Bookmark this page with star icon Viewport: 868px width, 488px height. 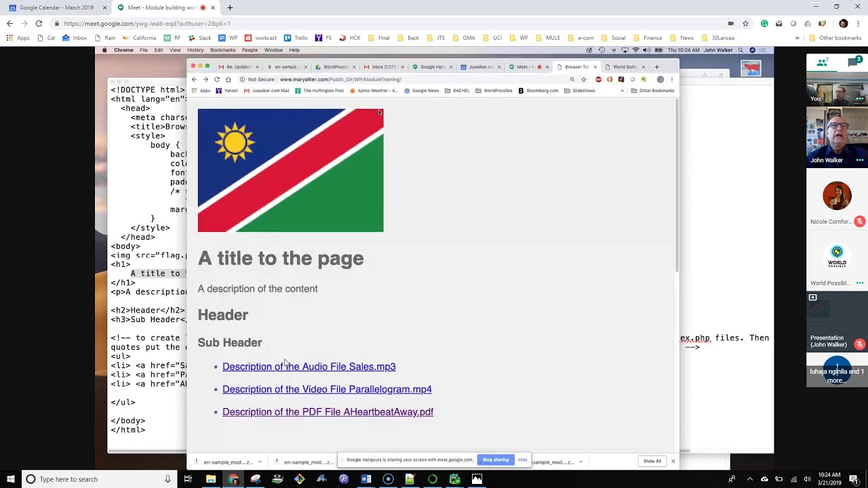(x=745, y=23)
